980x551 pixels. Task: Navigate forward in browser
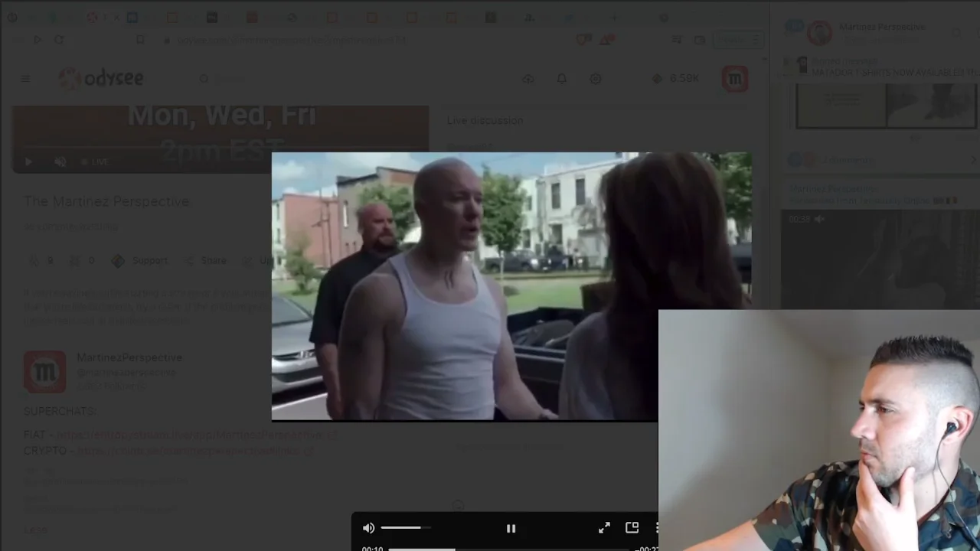(37, 40)
